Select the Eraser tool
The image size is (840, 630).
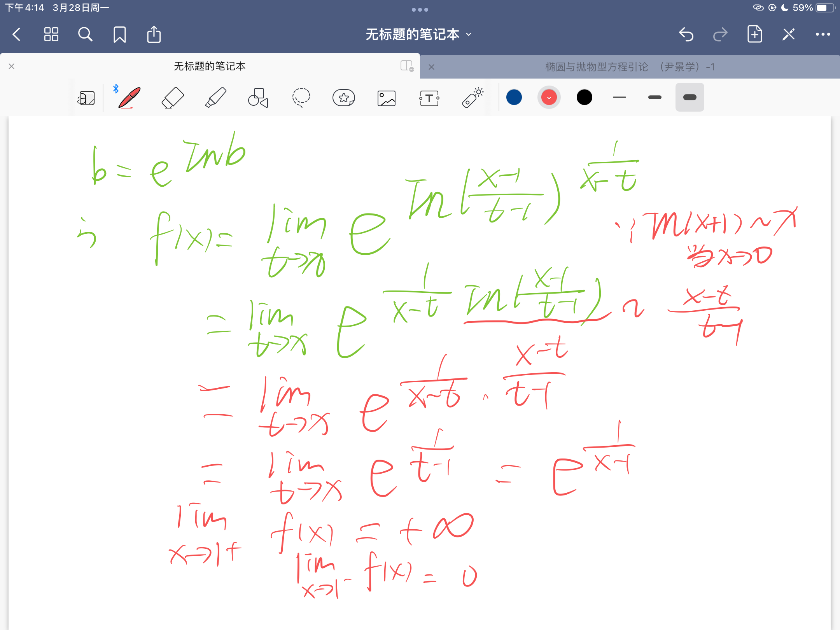coord(172,98)
